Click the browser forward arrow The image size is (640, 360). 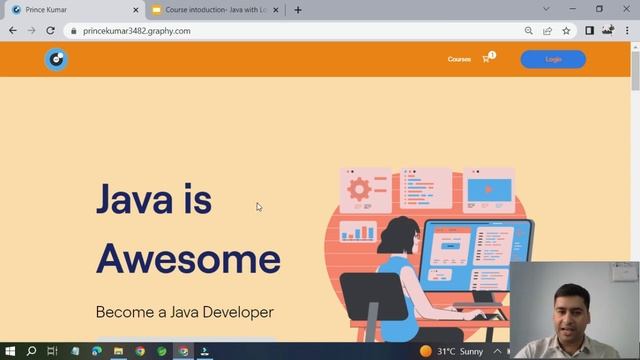31,31
